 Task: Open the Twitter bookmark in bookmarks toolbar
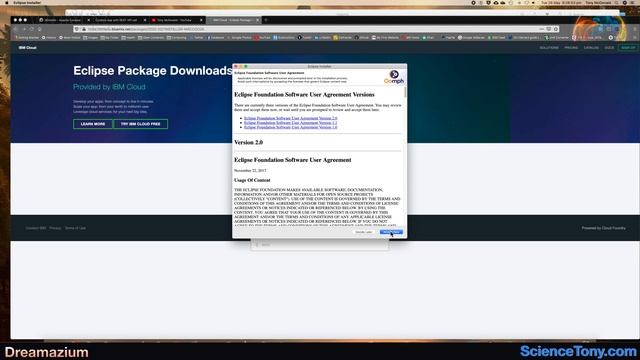coord(197,38)
